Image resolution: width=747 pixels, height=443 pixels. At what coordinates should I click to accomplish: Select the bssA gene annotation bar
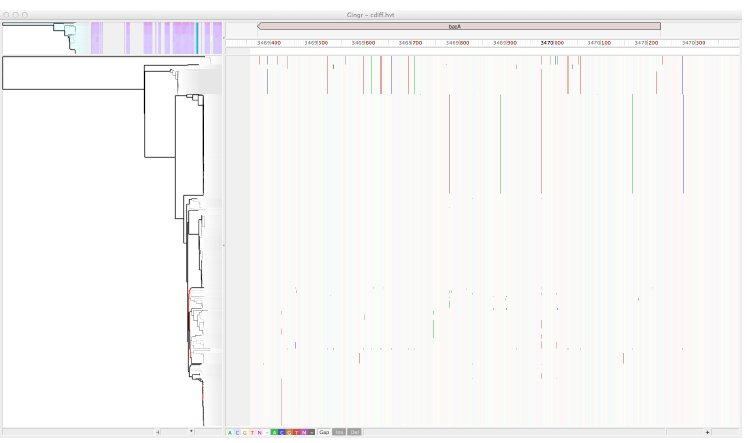click(x=458, y=26)
